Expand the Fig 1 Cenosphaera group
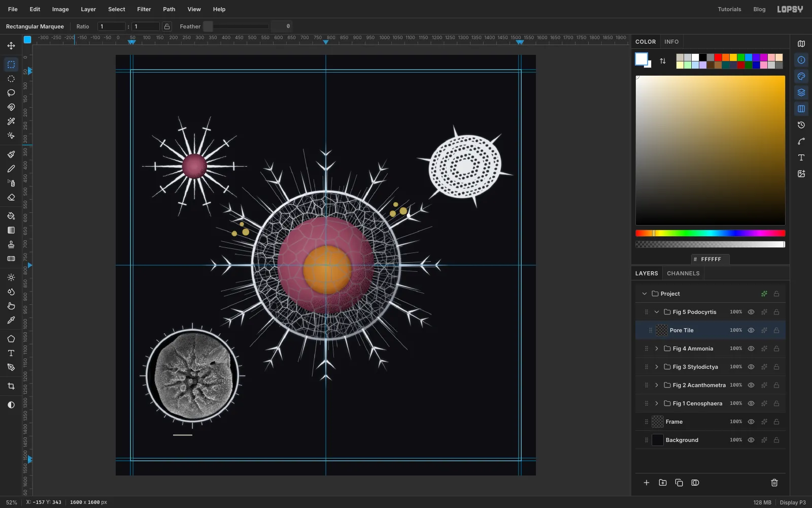 tap(657, 403)
